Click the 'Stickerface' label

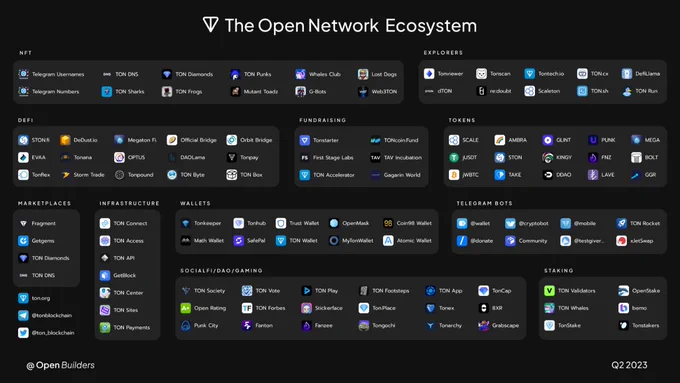point(329,308)
